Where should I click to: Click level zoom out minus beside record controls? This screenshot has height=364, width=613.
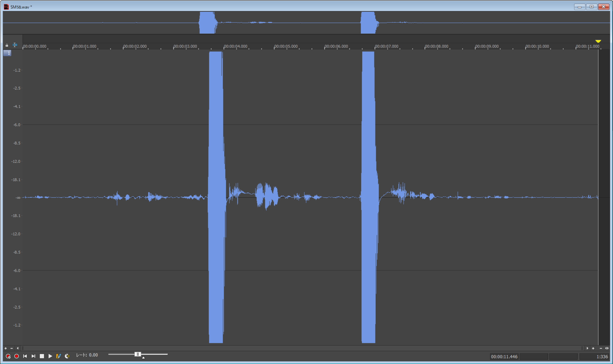(11, 348)
